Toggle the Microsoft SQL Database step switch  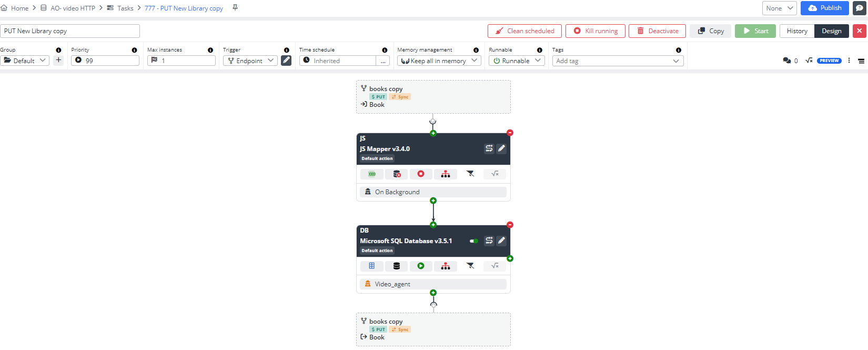(474, 241)
